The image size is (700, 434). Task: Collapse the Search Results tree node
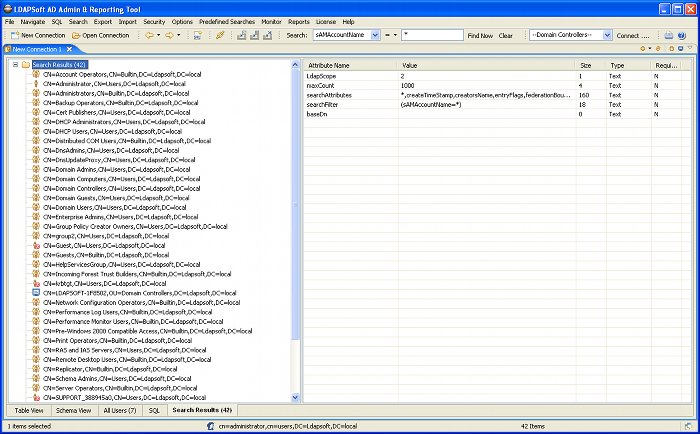pyautogui.click(x=15, y=64)
